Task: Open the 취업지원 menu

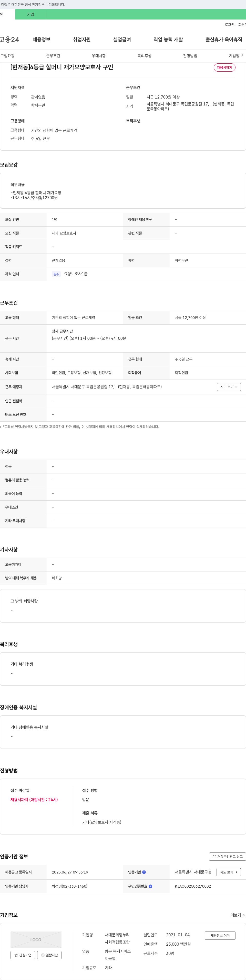Action: pyautogui.click(x=82, y=40)
